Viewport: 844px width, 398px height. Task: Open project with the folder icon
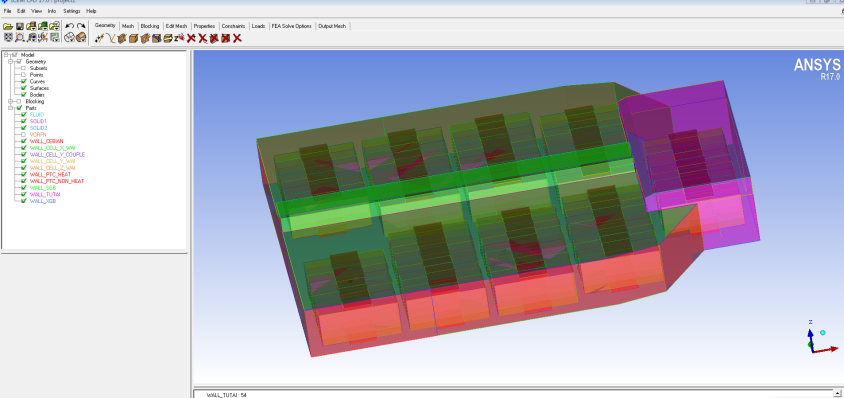(x=8, y=26)
